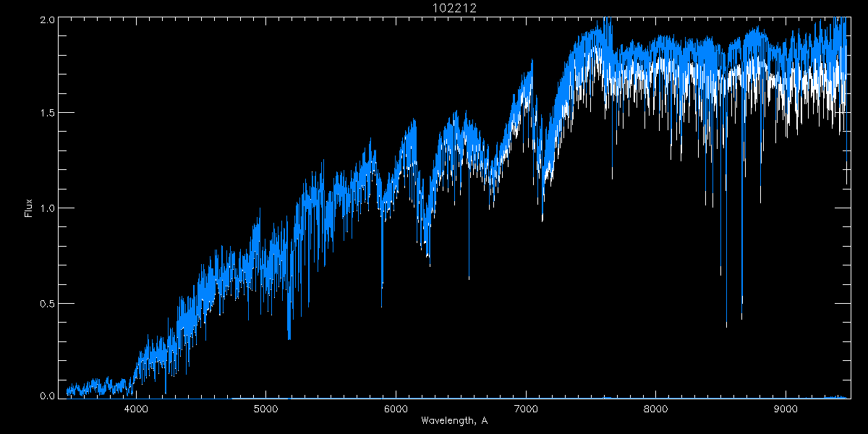
Task: Click the 7000 wavelength tick label
Action: coord(526,409)
